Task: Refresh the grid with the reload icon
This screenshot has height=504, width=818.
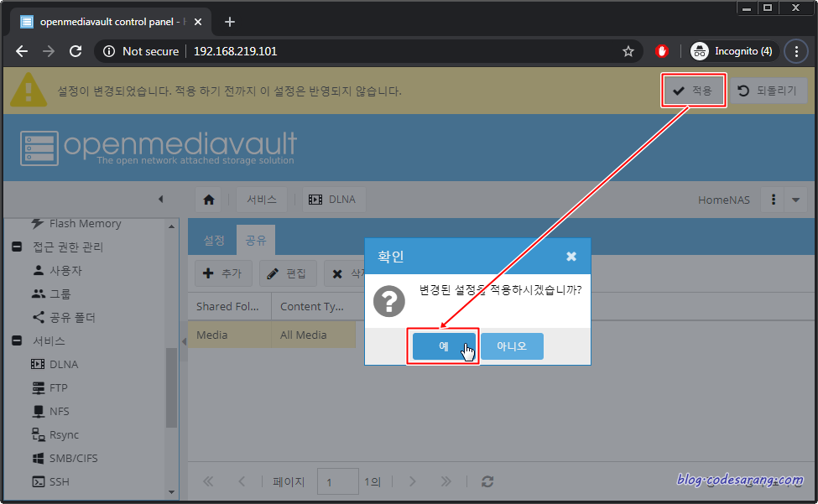Action: click(487, 481)
